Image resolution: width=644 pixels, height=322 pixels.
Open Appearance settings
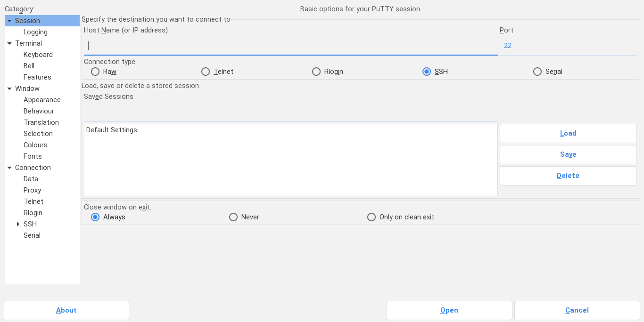42,100
